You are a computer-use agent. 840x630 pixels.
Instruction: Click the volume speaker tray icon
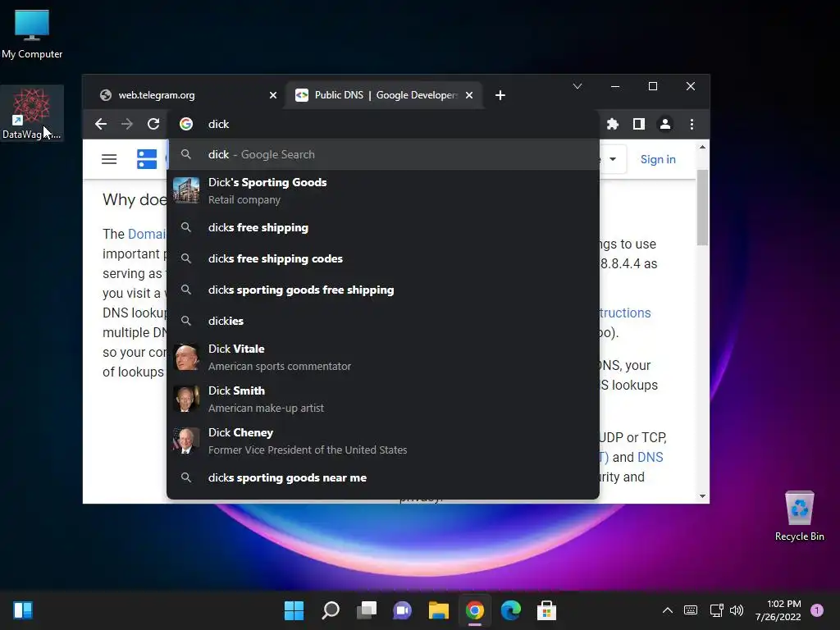coord(737,610)
